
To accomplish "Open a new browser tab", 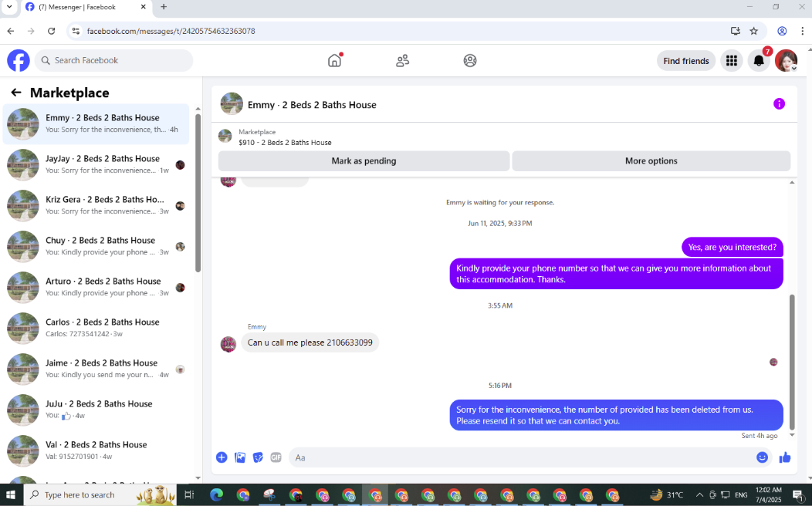I will [164, 7].
